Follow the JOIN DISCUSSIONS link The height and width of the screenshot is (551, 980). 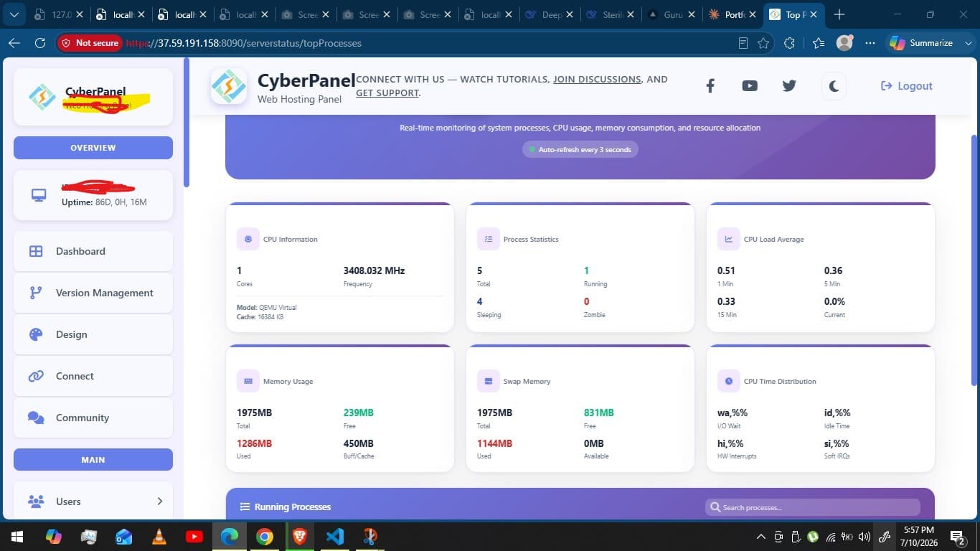597,80
